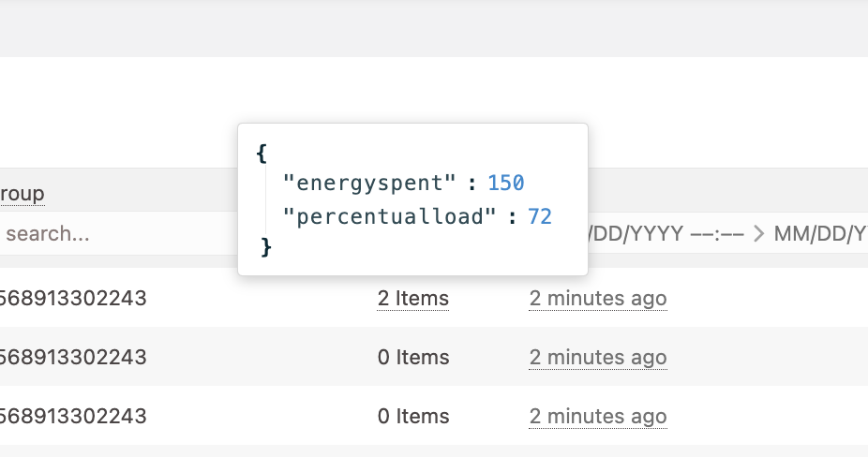Click the closing curly brace of the JSON
This screenshot has width=868, height=457.
coord(266,246)
